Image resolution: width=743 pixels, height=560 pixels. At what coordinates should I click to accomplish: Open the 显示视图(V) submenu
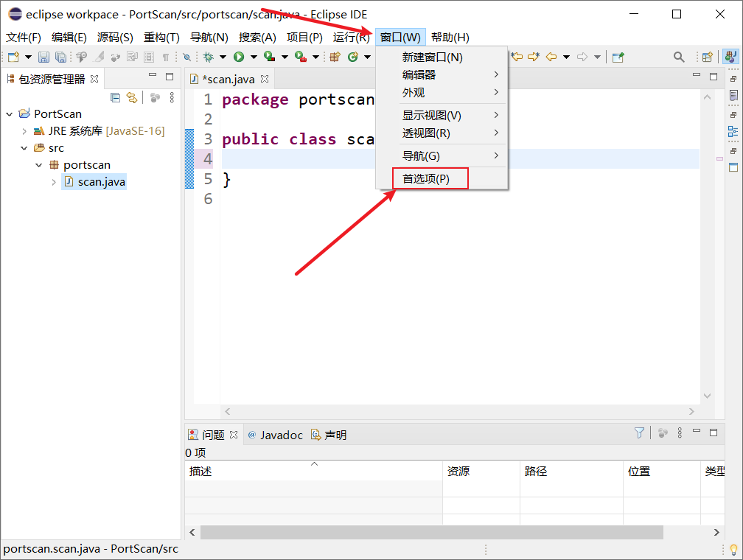click(x=442, y=115)
